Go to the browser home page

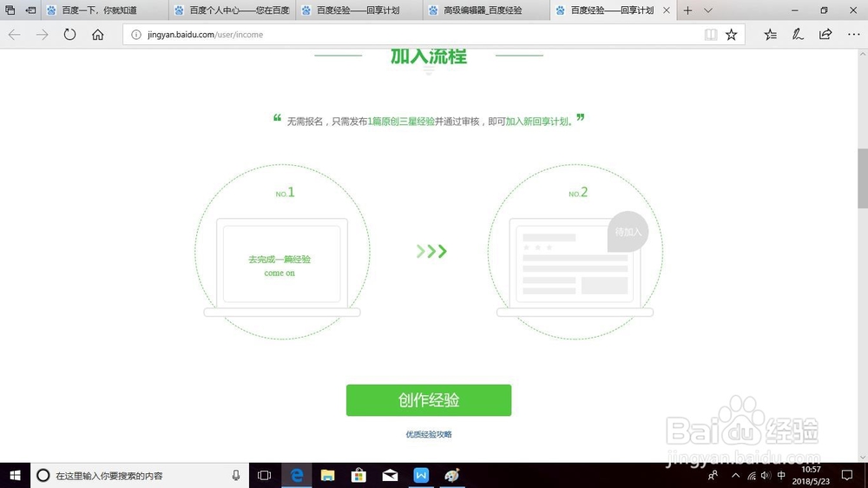[x=98, y=35]
